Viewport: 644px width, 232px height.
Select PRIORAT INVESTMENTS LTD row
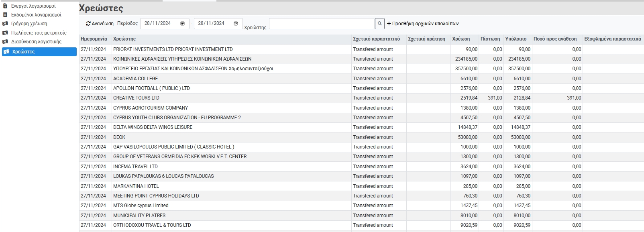click(x=361, y=49)
